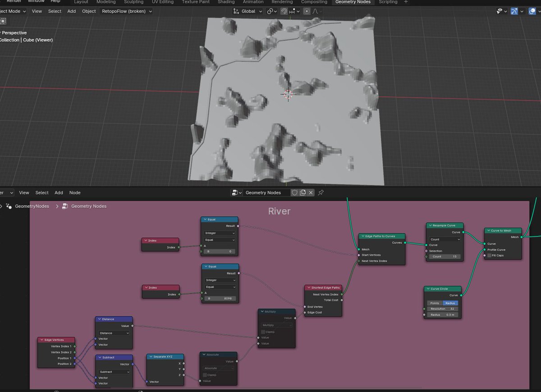Collapse the Shortest Edge Paths node

point(308,288)
